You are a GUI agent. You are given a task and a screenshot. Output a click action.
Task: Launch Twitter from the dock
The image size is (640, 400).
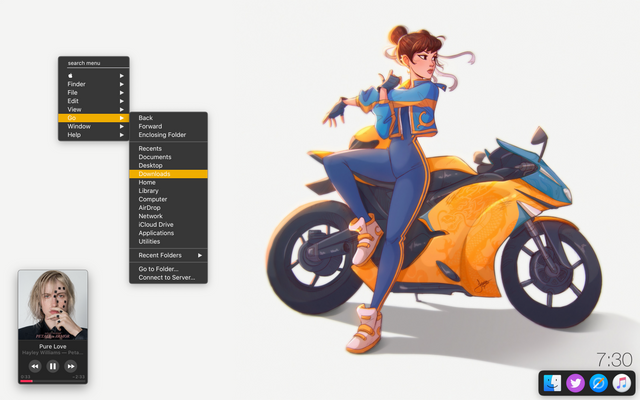click(575, 383)
